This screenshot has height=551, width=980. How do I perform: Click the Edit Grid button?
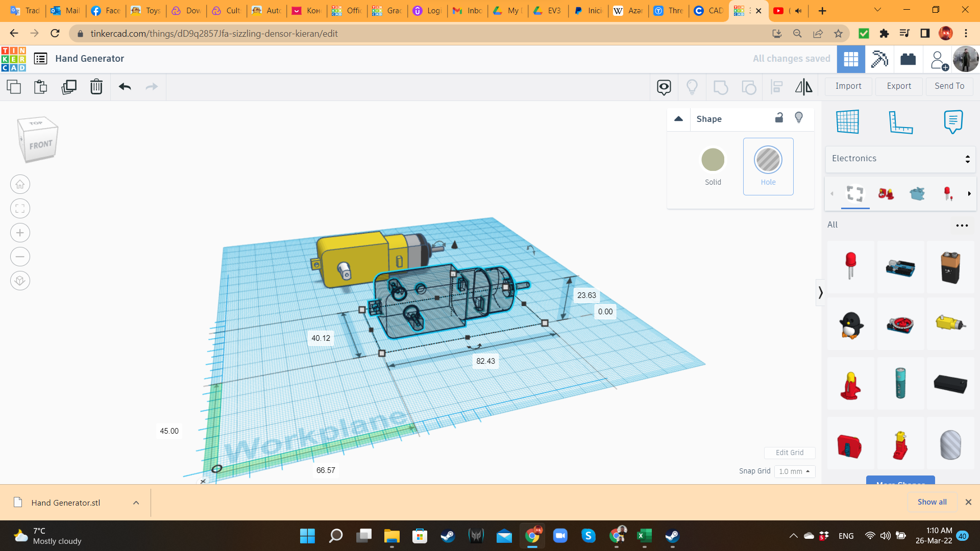tap(789, 453)
